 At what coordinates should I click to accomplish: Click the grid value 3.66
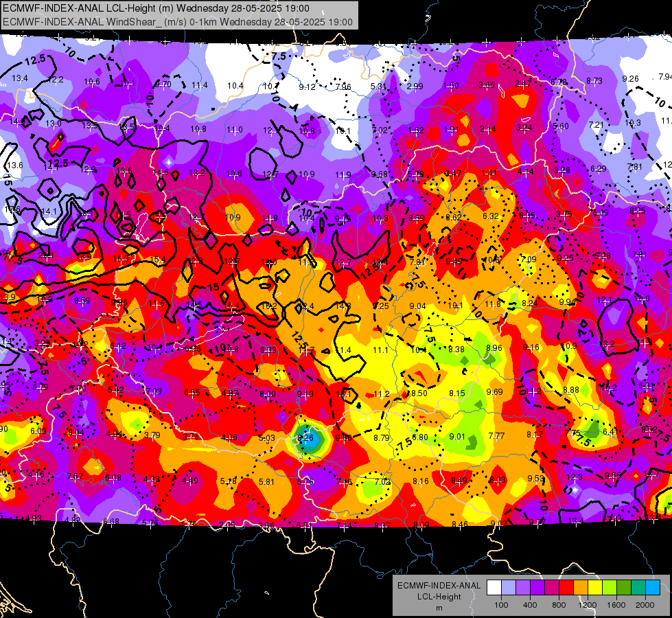487,85
